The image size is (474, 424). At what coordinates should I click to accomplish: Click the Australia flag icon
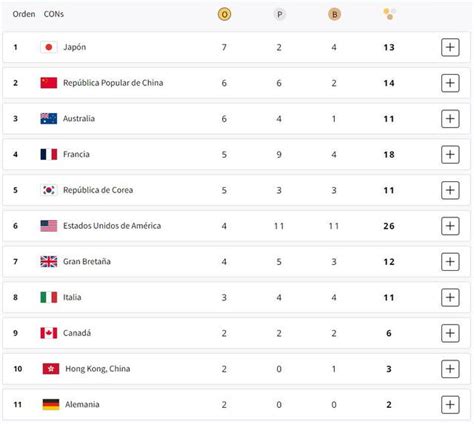pos(49,118)
